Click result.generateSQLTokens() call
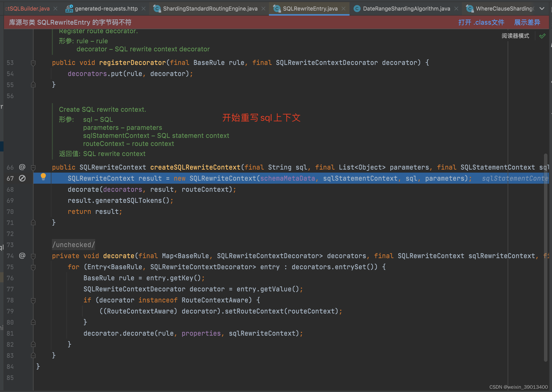The height and width of the screenshot is (392, 552). [120, 201]
